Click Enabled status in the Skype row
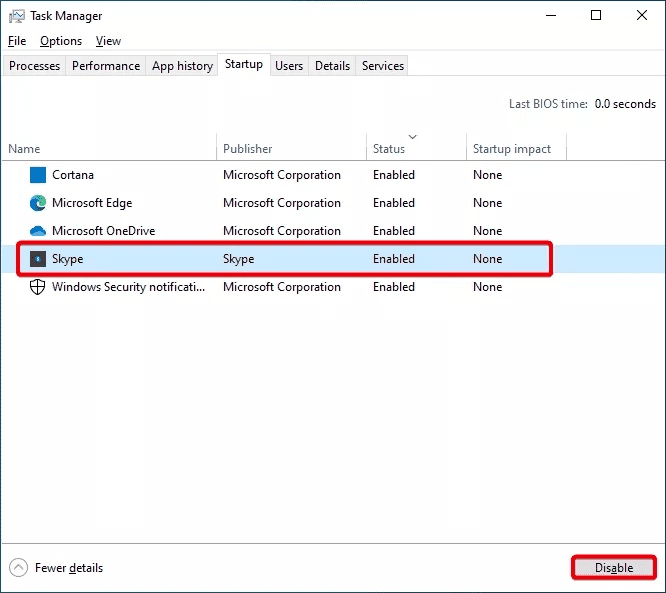The width and height of the screenshot is (666, 593). click(x=394, y=259)
